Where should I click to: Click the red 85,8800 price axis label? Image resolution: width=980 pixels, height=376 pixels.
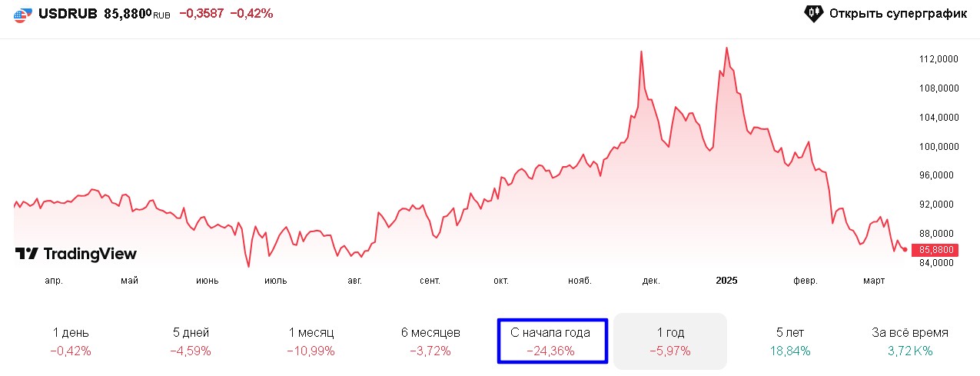pyautogui.click(x=933, y=249)
